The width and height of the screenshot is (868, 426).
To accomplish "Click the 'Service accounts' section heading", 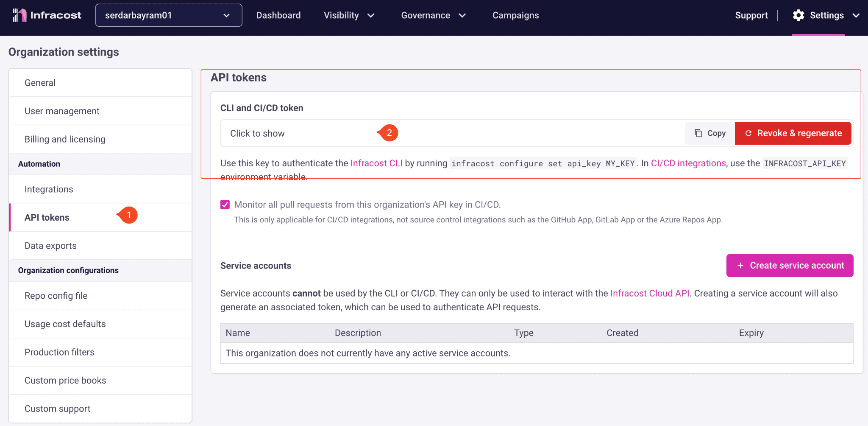I will 256,266.
